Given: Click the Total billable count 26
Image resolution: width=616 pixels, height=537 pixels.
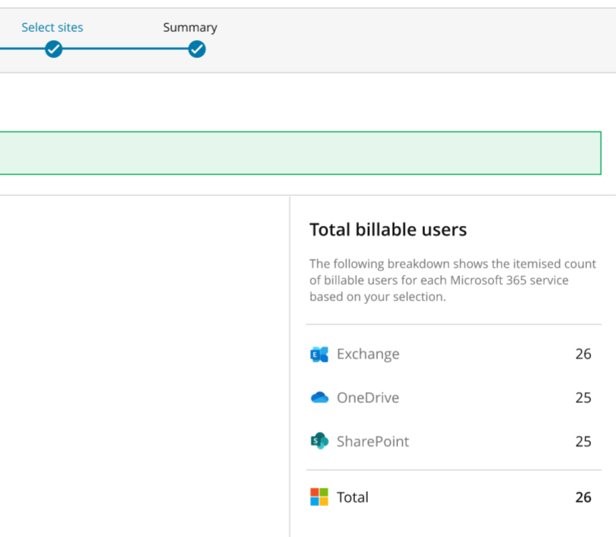Looking at the screenshot, I should point(583,497).
